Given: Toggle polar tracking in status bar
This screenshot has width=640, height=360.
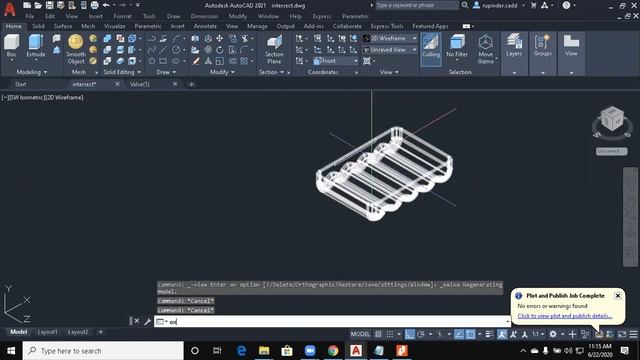Looking at the screenshot, I should [x=421, y=334].
